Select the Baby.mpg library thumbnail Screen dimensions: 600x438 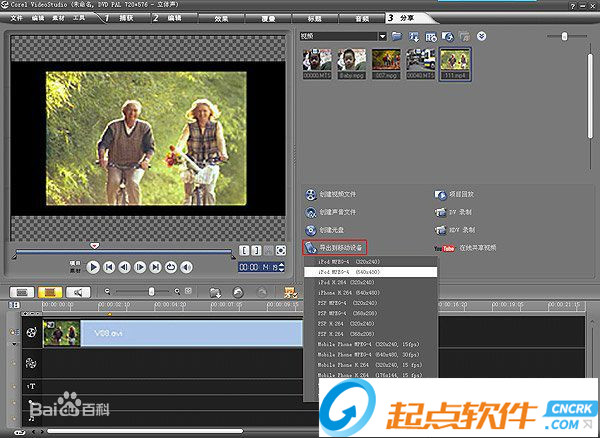352,64
